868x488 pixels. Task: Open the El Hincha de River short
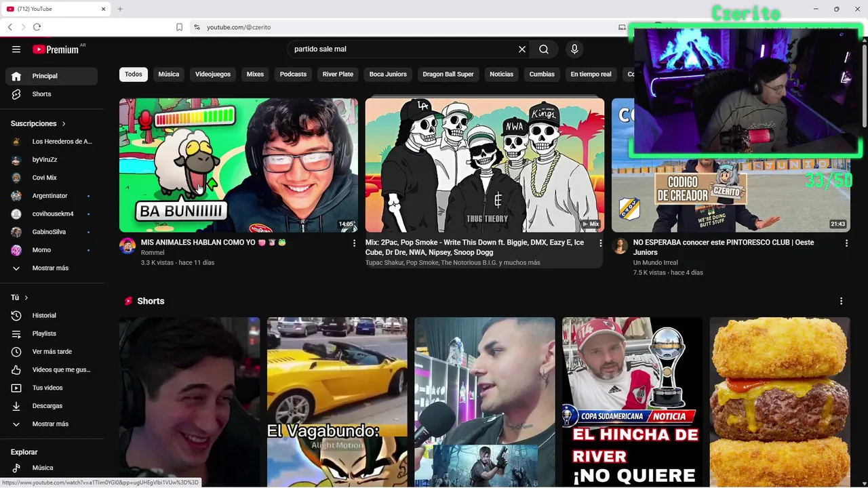632,402
